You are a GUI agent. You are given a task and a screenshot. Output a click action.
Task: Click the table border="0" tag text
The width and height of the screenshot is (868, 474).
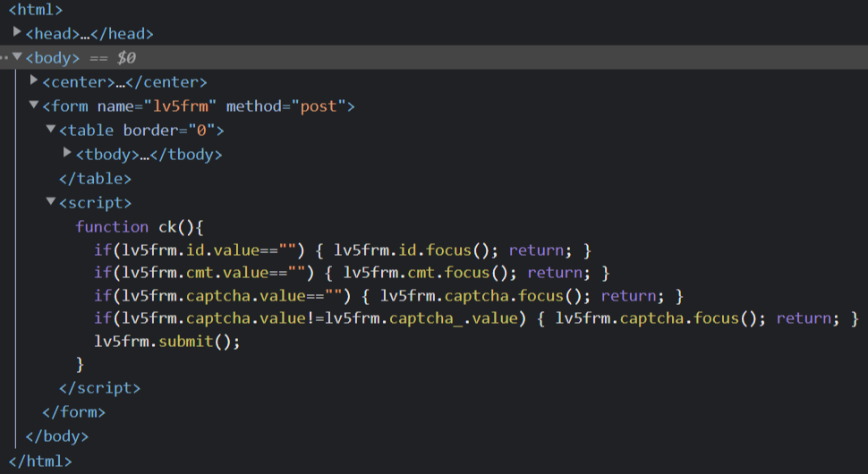[x=141, y=131]
